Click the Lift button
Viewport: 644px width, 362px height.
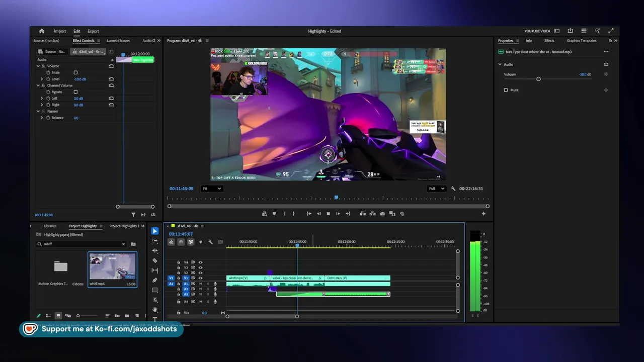tap(362, 214)
